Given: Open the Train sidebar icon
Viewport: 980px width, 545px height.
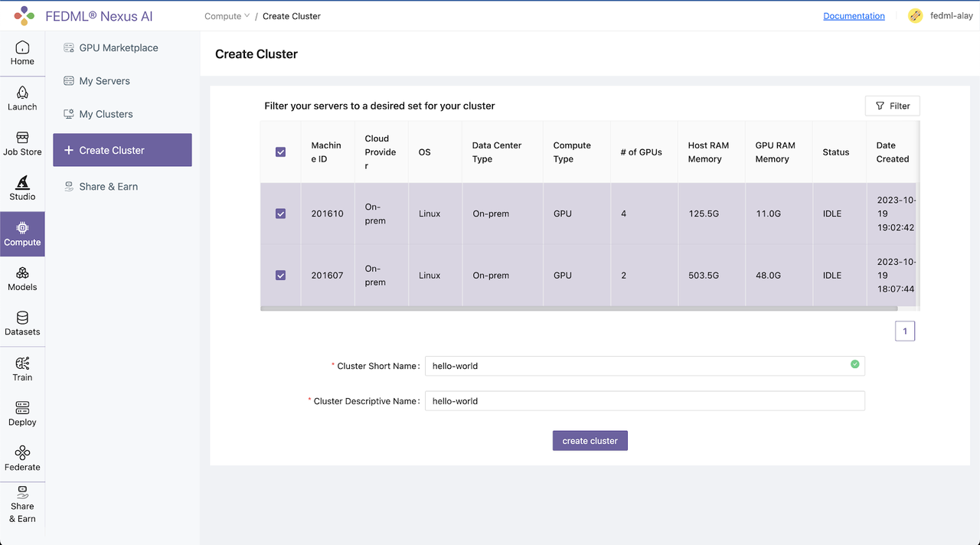Looking at the screenshot, I should [22, 363].
